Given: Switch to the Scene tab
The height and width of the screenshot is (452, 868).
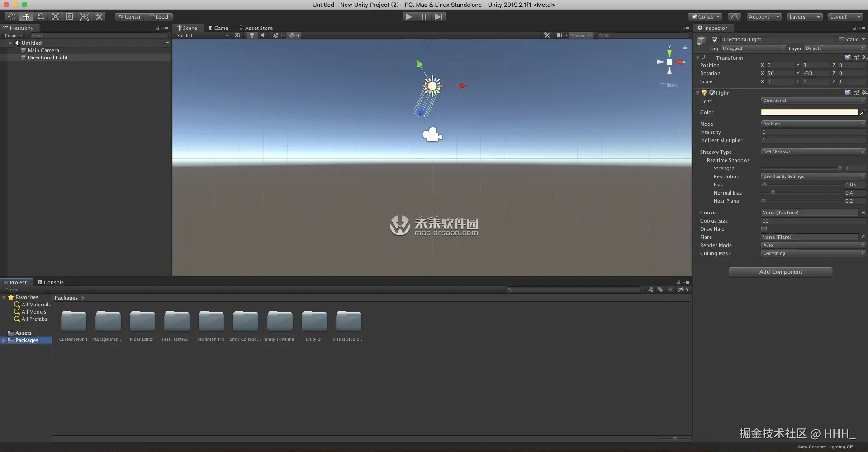Looking at the screenshot, I should [x=187, y=28].
